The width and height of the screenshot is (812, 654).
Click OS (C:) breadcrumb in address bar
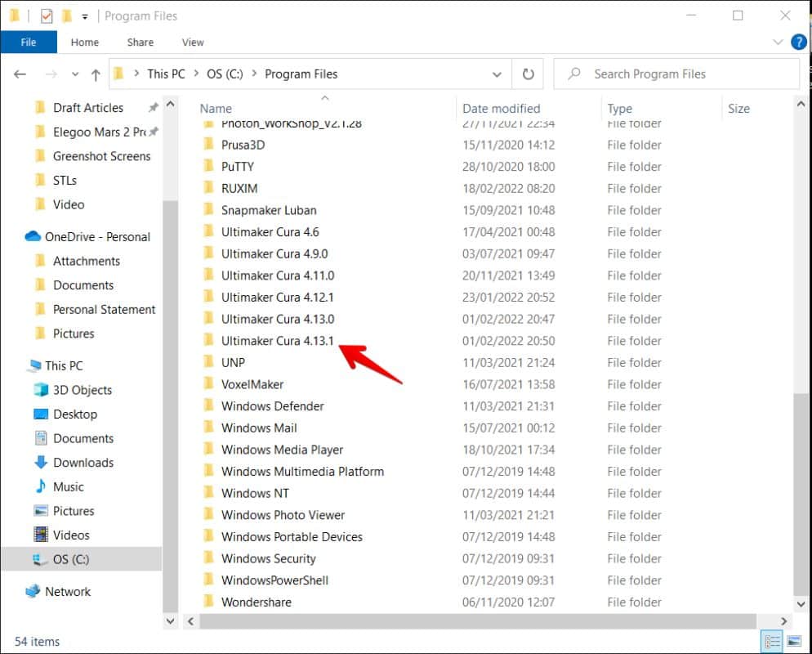pos(225,74)
